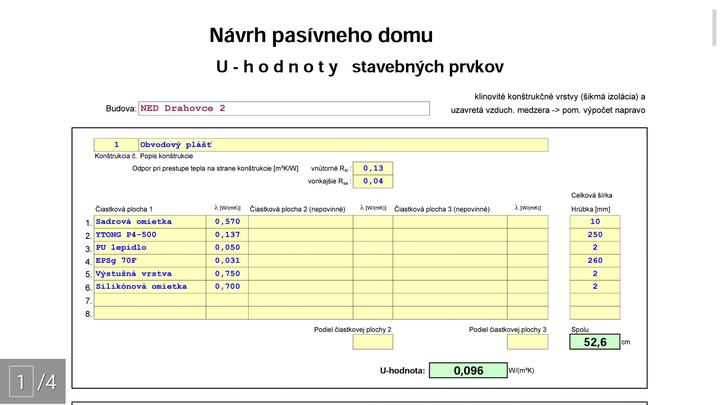Click lambda value 0,031 for EPSg 70F

(228, 260)
